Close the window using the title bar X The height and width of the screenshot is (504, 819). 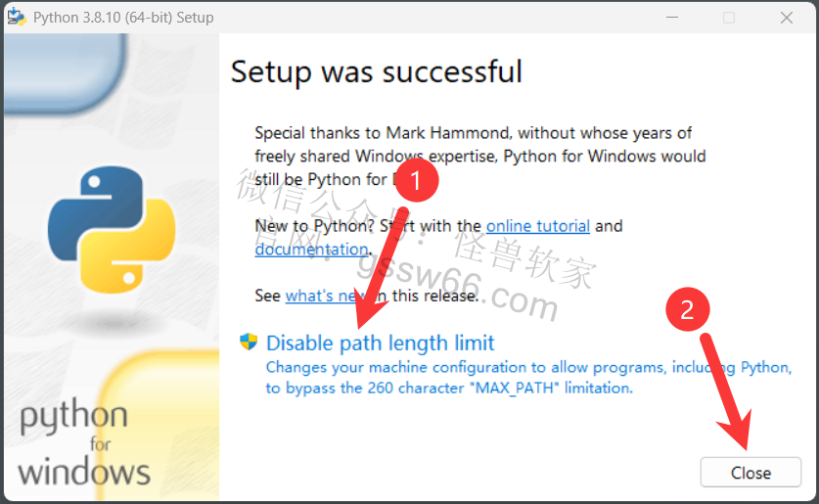pos(787,18)
